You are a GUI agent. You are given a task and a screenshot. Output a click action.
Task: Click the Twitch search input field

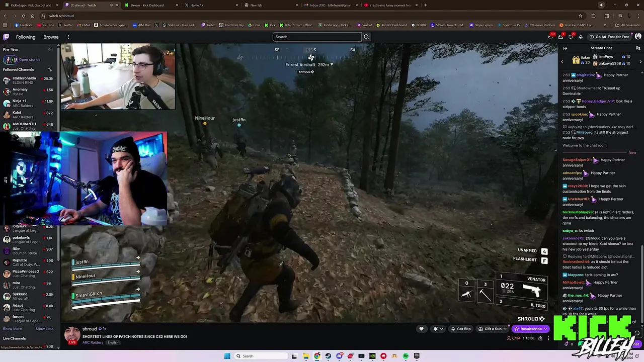point(317,37)
